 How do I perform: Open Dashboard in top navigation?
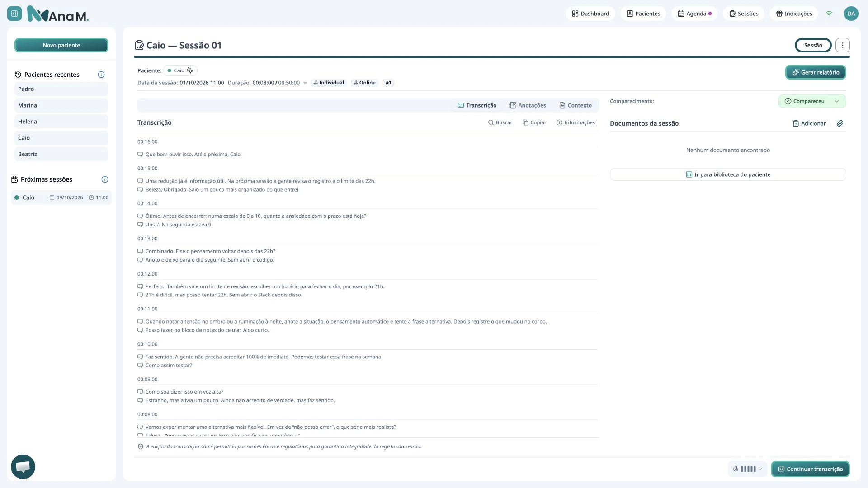[x=590, y=14]
